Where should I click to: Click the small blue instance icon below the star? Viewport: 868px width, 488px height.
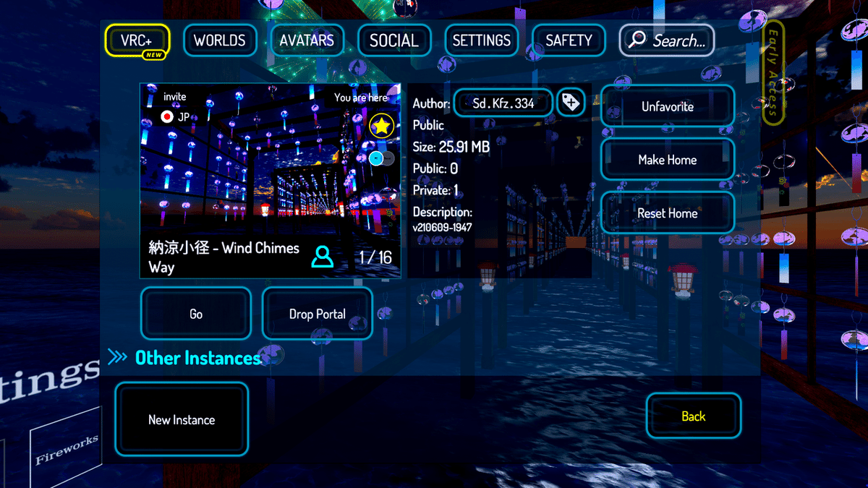pos(377,158)
